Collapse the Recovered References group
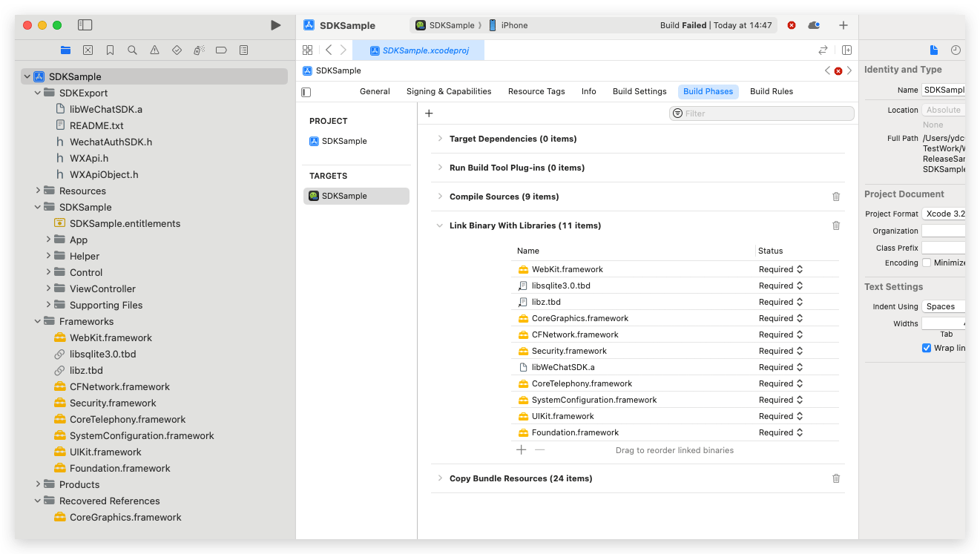Viewport: 980px width, 554px height. click(38, 501)
